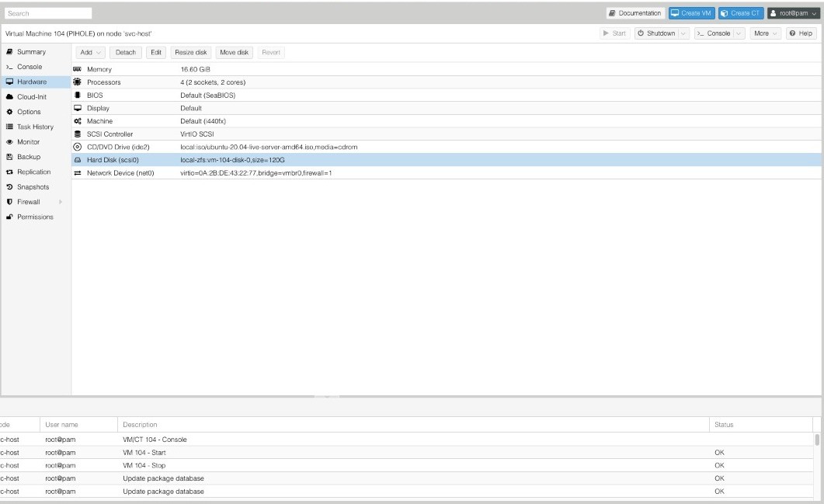Click the Processors chip icon
Screen dimensions: 824x504
[x=78, y=82]
